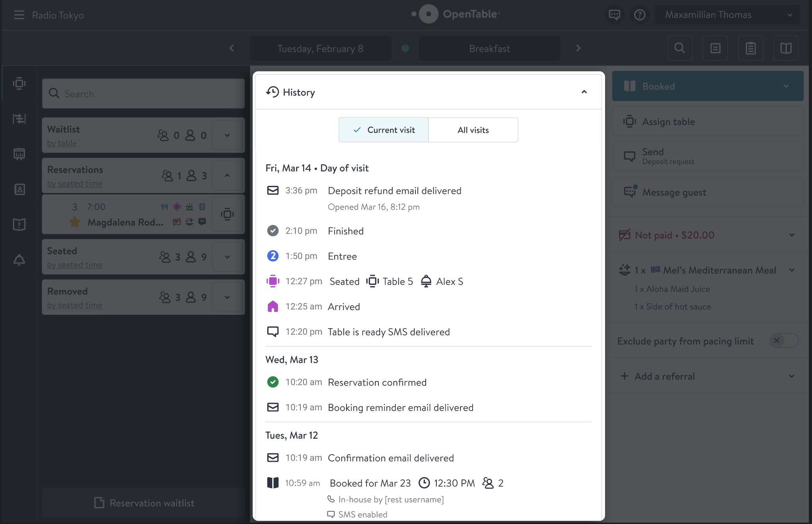Open the Tuesday, February 8 date picker
The height and width of the screenshot is (524, 812).
320,48
